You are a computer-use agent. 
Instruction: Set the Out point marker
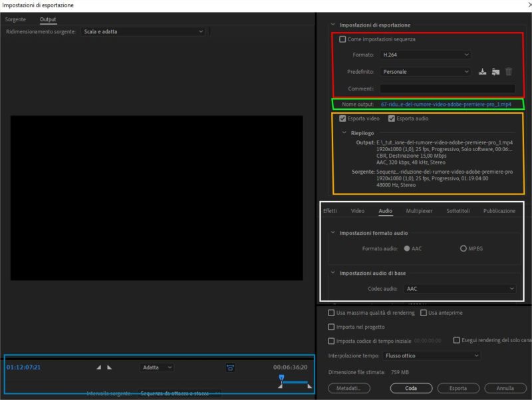point(108,367)
